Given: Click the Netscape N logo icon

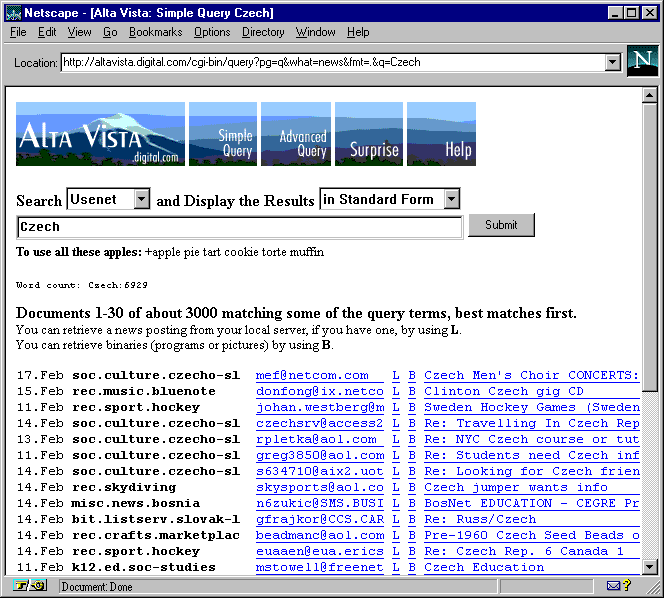Looking at the screenshot, I should [x=642, y=61].
